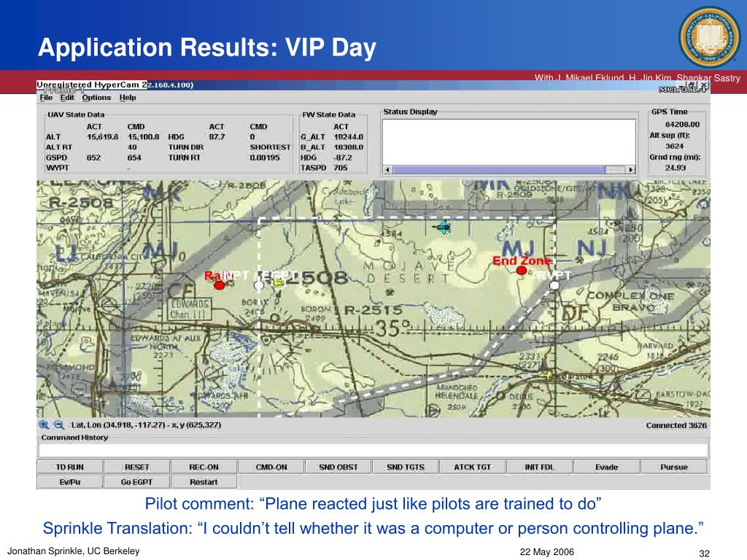Image resolution: width=747 pixels, height=560 pixels.
Task: Click the R-2515 label on the map
Action: click(x=373, y=311)
